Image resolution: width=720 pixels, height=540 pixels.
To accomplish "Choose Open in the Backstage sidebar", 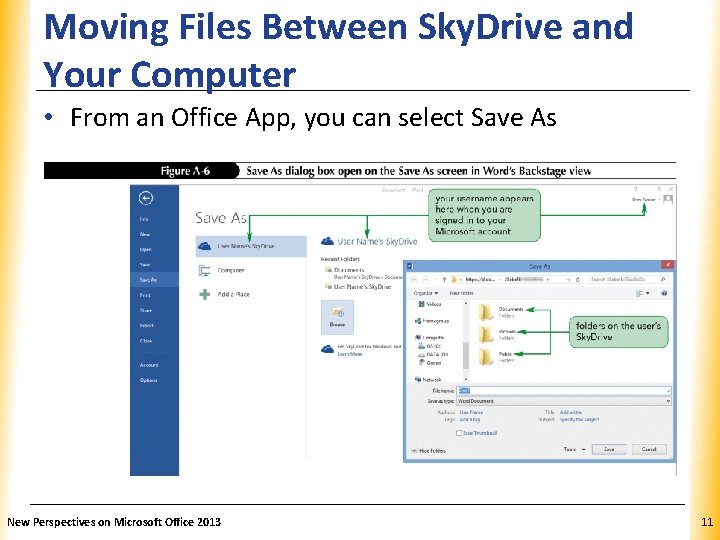I will tap(146, 249).
